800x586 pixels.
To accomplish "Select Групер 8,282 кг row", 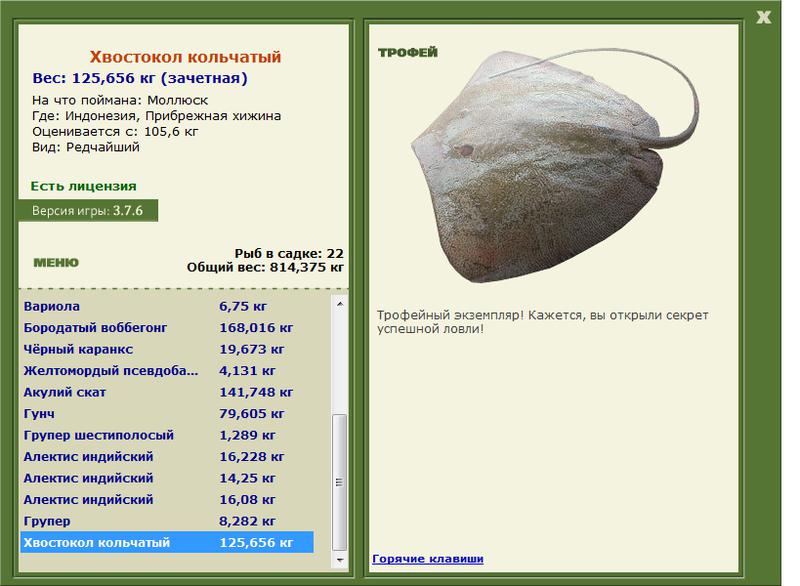I will click(x=167, y=521).
